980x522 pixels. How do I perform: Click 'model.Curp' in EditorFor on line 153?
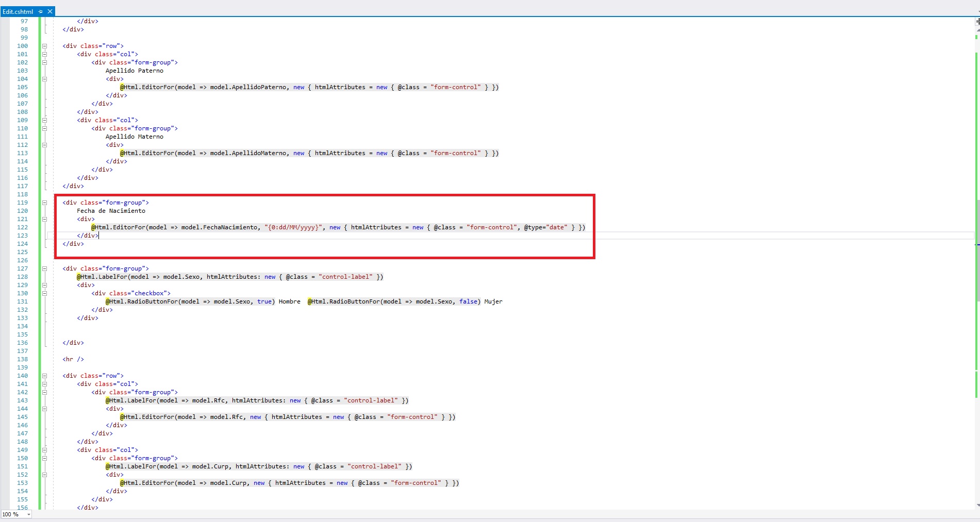pyautogui.click(x=228, y=483)
